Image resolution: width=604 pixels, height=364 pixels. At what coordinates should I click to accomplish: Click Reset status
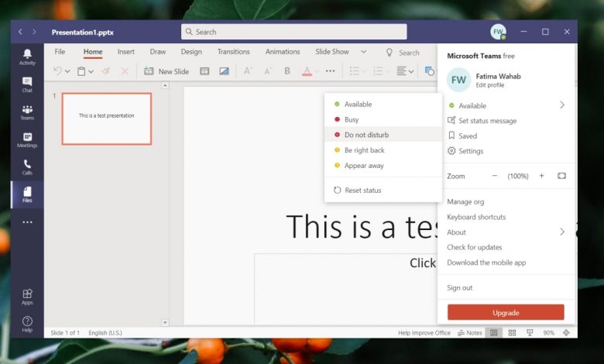(x=383, y=190)
